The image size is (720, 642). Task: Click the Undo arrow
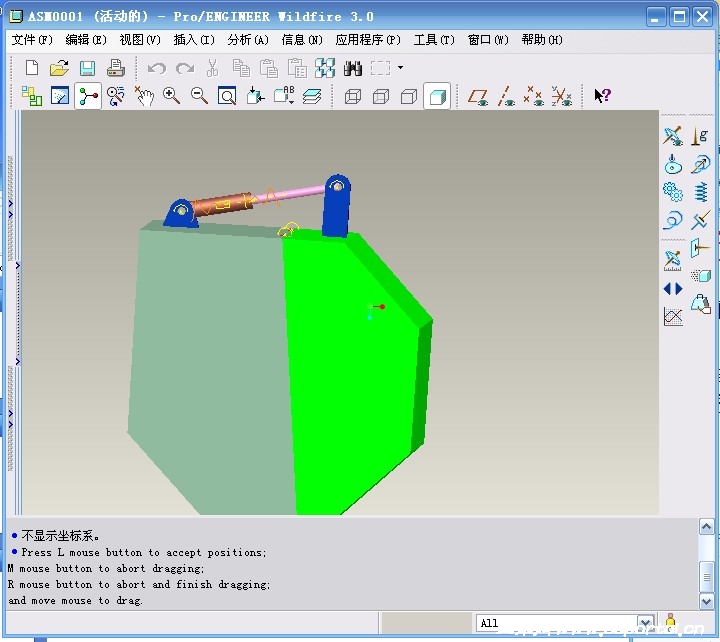157,68
